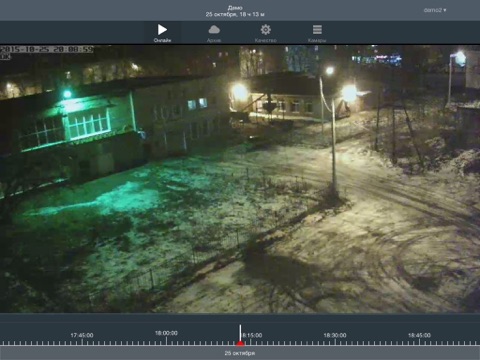Click timeline ruler after 18:45:00
Viewport: 480px width, 360px height.
(x=457, y=343)
